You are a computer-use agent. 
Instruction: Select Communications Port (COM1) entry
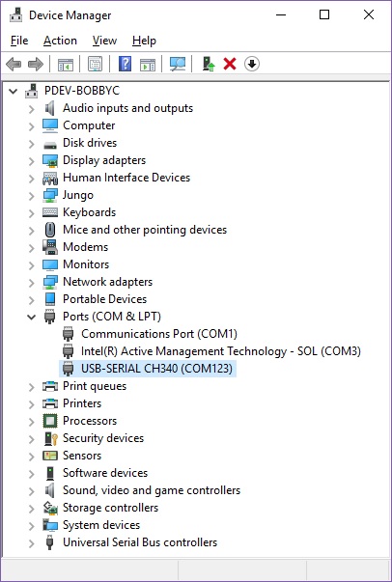click(159, 334)
